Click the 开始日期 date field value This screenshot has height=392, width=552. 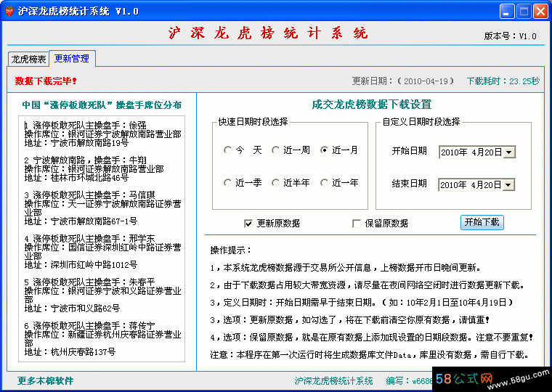point(471,152)
